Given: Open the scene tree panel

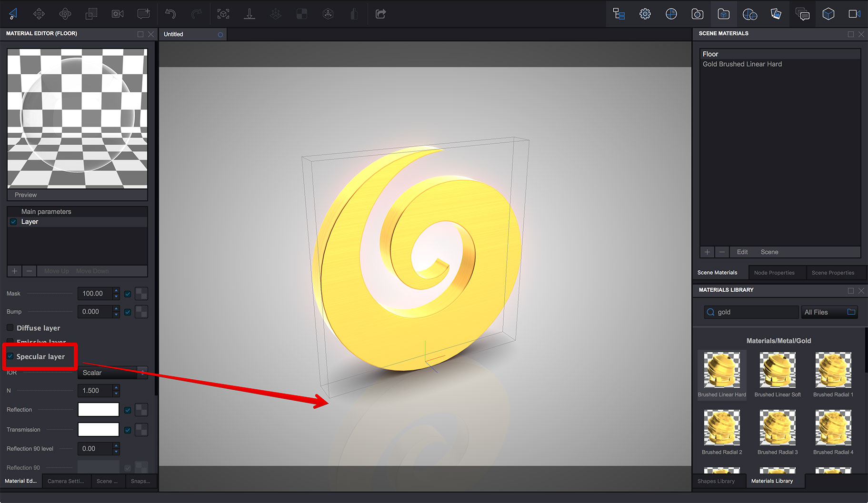Looking at the screenshot, I should click(619, 14).
